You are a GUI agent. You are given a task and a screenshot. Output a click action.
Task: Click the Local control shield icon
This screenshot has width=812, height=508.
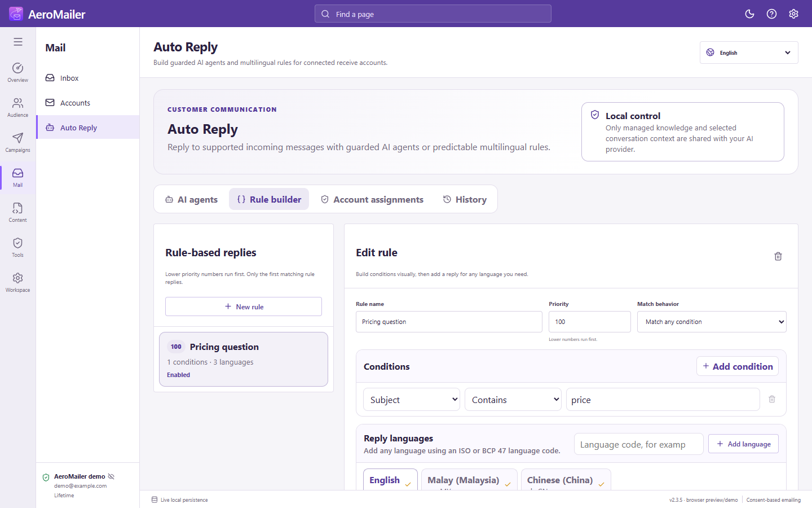pos(595,115)
